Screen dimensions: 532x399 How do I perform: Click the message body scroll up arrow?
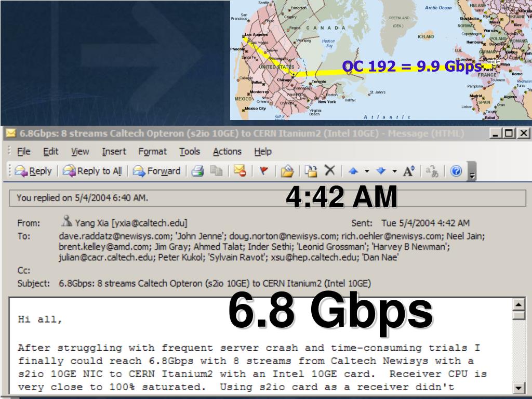(x=518, y=304)
